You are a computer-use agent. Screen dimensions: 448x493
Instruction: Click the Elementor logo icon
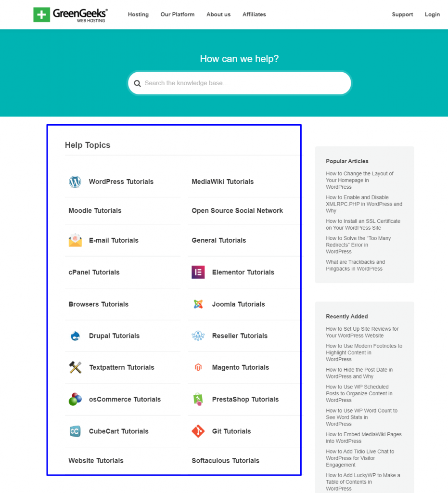click(198, 272)
